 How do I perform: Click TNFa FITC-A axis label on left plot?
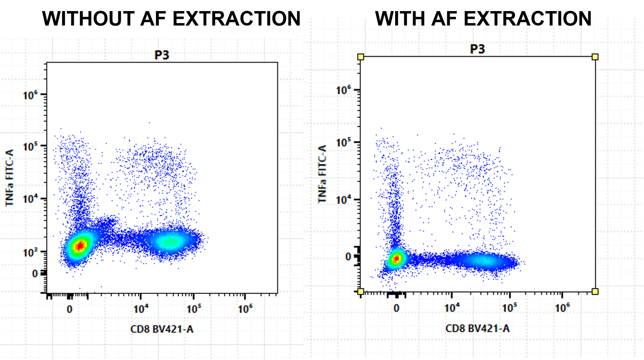[9, 178]
